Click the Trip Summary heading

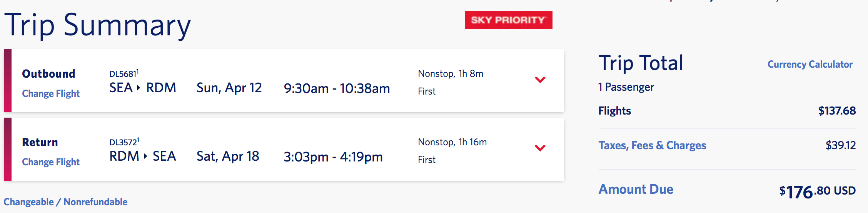tap(98, 25)
